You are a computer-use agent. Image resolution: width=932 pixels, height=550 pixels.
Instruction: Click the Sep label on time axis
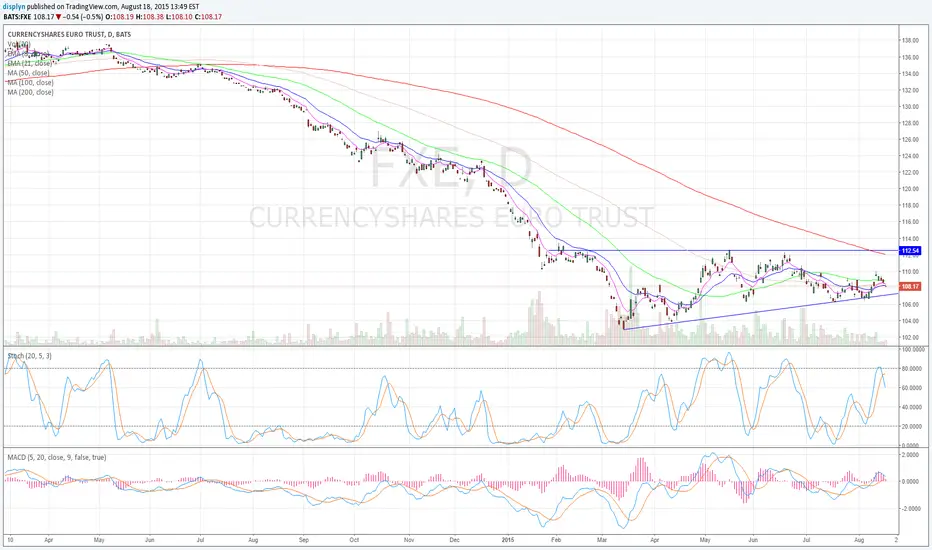[304, 540]
